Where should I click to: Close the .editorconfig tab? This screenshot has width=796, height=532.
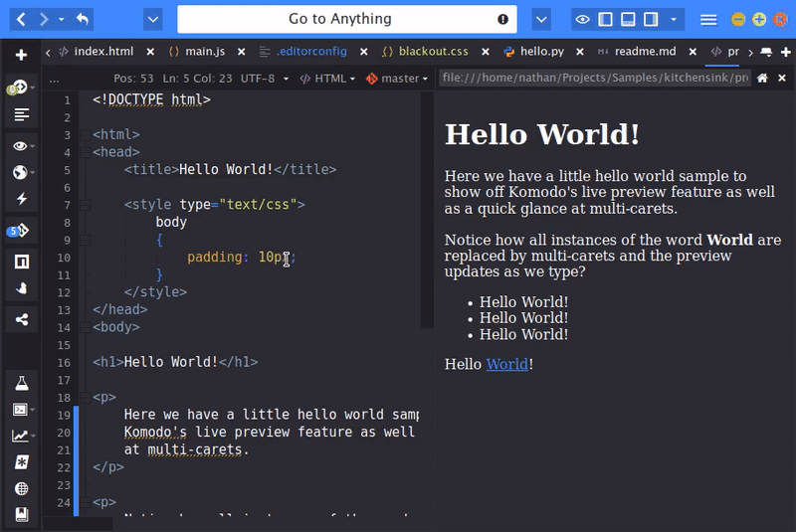tap(364, 52)
